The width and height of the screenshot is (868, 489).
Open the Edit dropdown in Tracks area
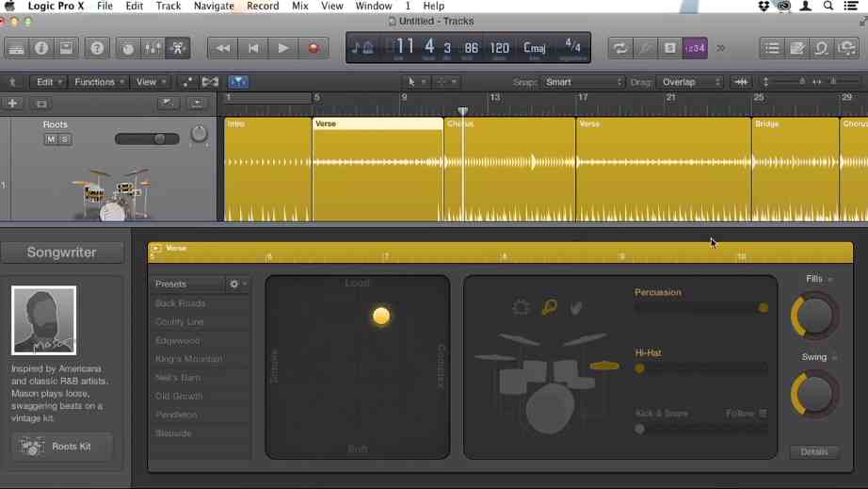click(48, 82)
